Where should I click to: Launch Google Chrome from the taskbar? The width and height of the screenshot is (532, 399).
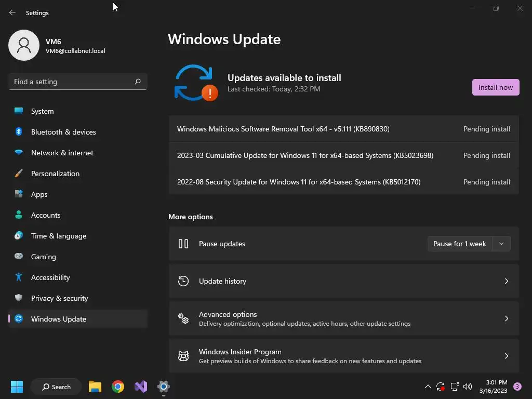(118, 387)
